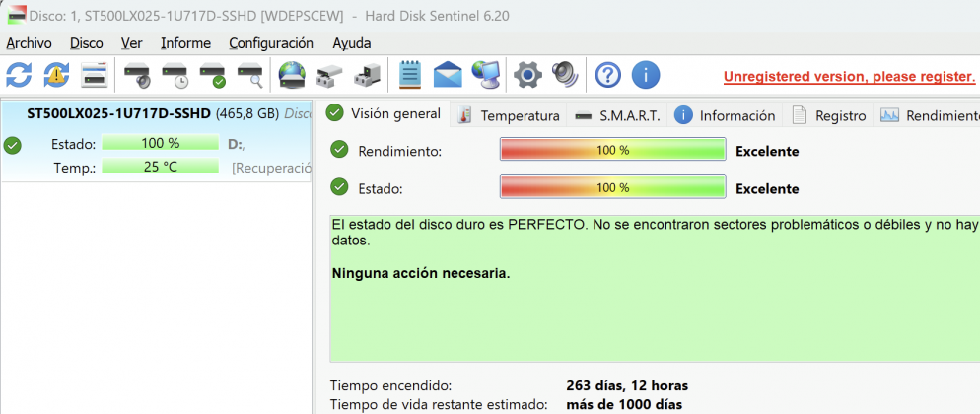This screenshot has width=980, height=414.
Task: Click the Rendimiento 100 % gradient bar
Action: click(612, 151)
